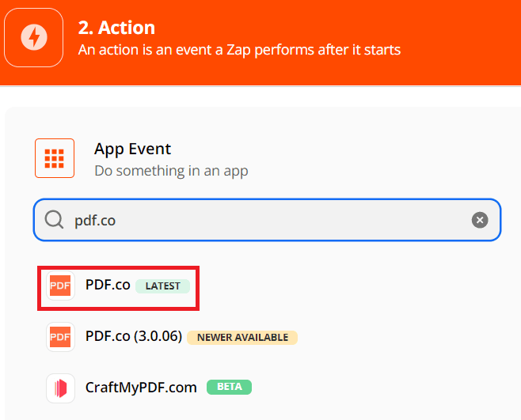
Task: Focus the search field containing pdf.co
Action: coord(269,220)
